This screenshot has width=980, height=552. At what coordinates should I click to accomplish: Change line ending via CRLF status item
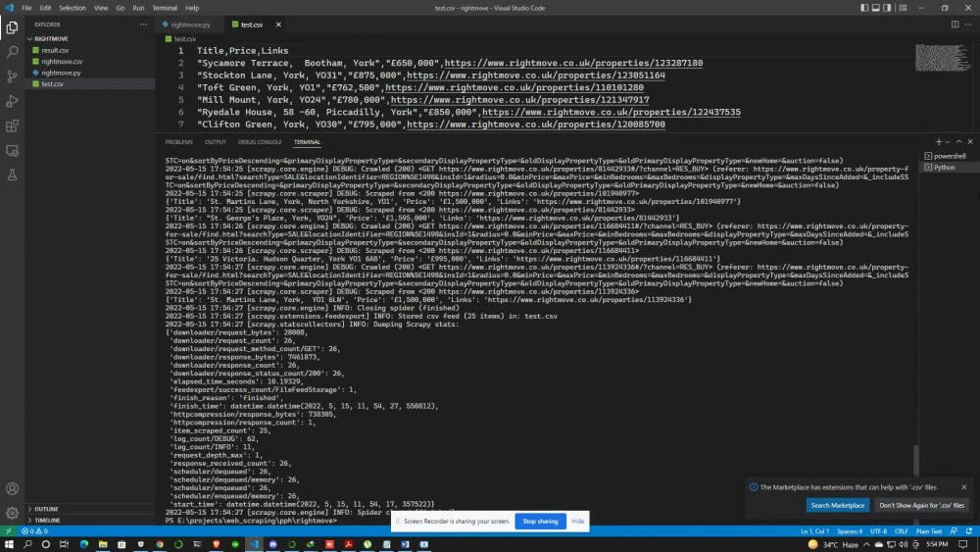coord(902,531)
